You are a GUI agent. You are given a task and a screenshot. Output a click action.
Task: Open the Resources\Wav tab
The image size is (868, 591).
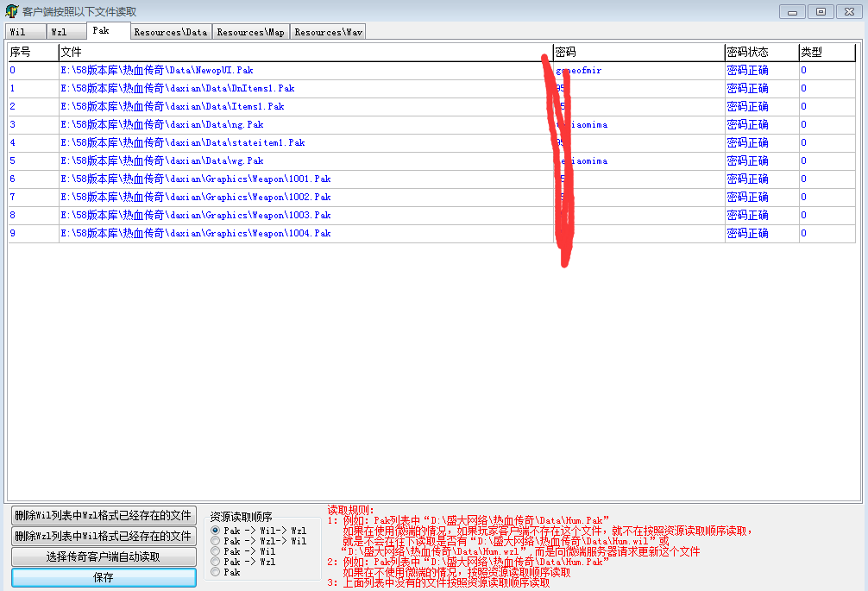(328, 32)
